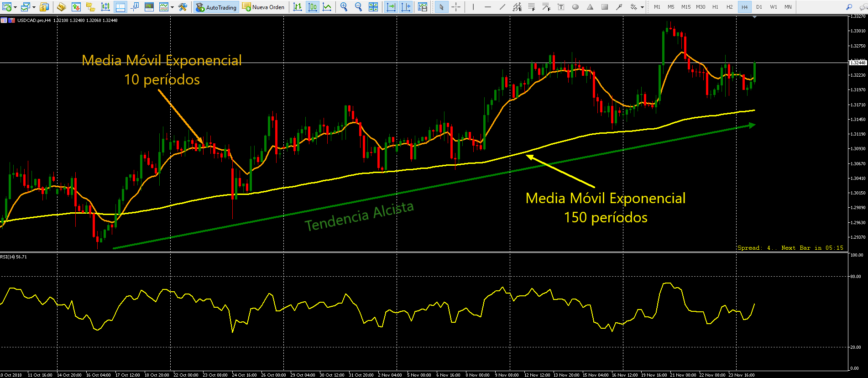Screen dimensions: 868x378
Task: Click the zoom in magnifier icon
Action: pyautogui.click(x=344, y=7)
